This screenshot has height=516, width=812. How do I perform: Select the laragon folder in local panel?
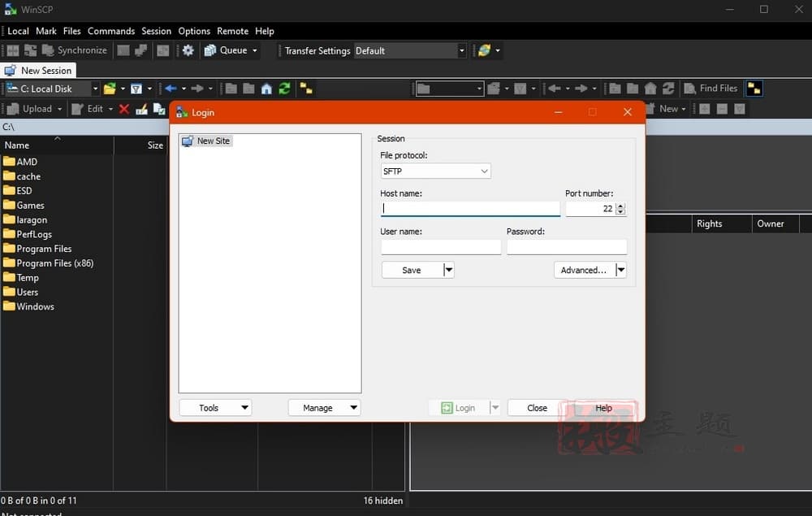25,219
